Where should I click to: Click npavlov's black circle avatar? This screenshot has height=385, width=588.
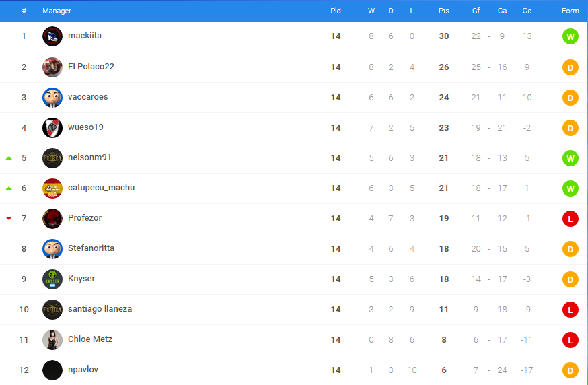[52, 370]
